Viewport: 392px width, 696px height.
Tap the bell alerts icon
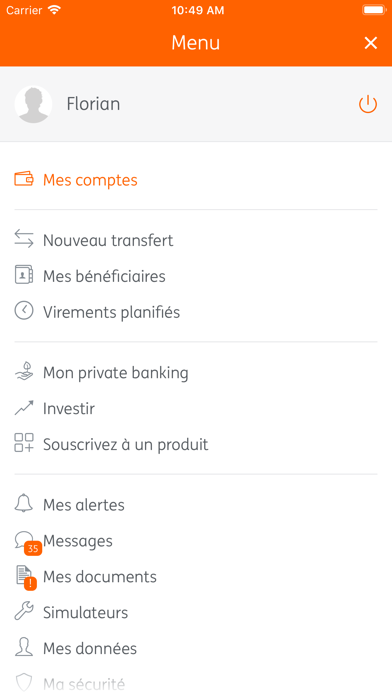(24, 503)
